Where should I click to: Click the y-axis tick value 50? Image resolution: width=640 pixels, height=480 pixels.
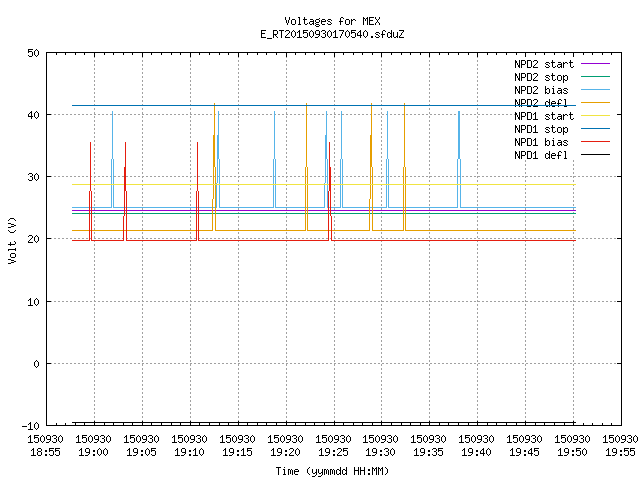[33, 53]
